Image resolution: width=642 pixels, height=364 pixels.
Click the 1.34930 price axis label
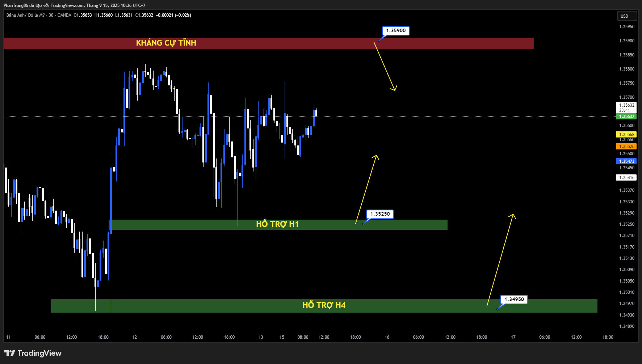pos(627,315)
